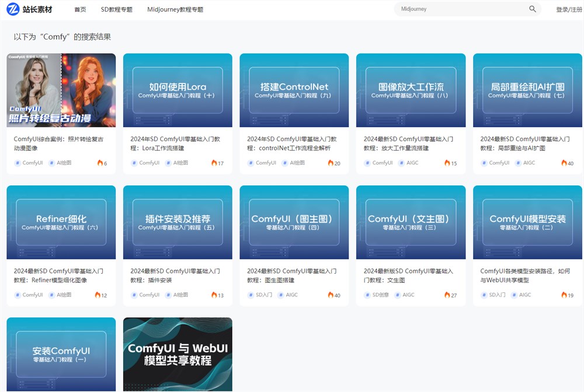
Task: Open the ComfyUI（文生图） thumbnail
Action: (x=411, y=222)
